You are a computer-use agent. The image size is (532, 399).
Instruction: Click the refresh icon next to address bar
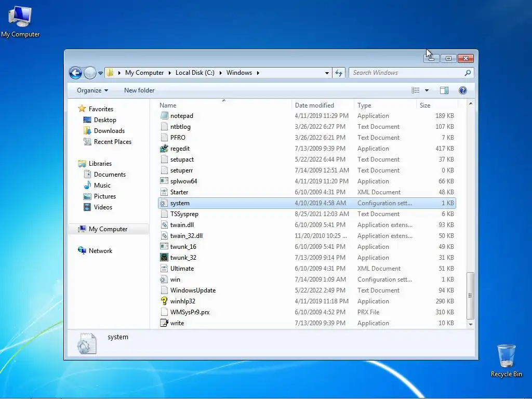[x=339, y=73]
